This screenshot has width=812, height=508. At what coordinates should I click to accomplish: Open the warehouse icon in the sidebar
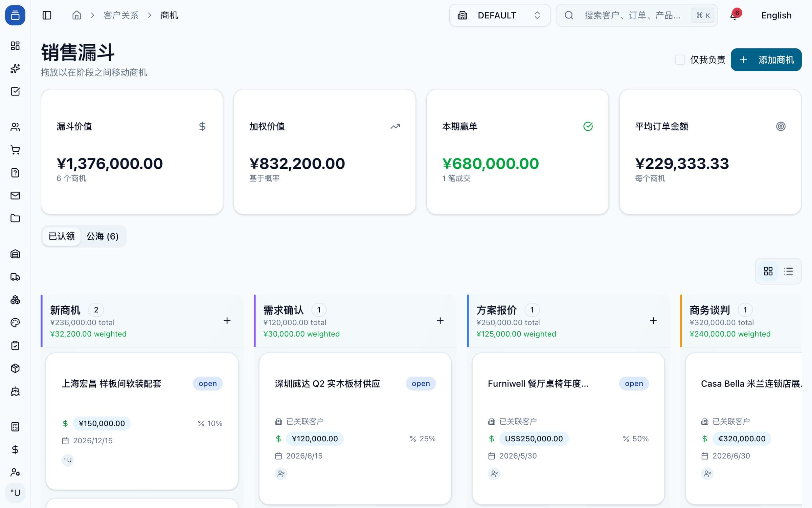(x=15, y=254)
